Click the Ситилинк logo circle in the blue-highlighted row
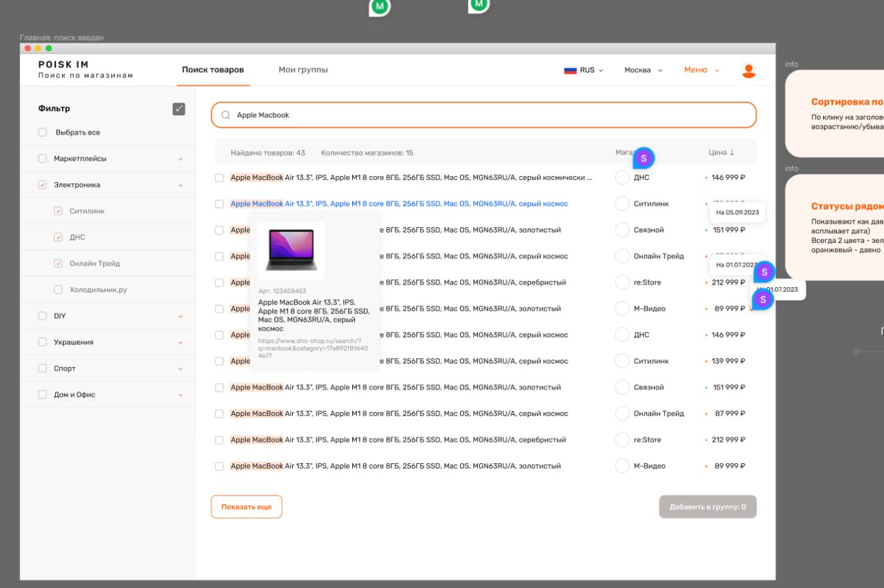The image size is (884, 588). (x=622, y=204)
